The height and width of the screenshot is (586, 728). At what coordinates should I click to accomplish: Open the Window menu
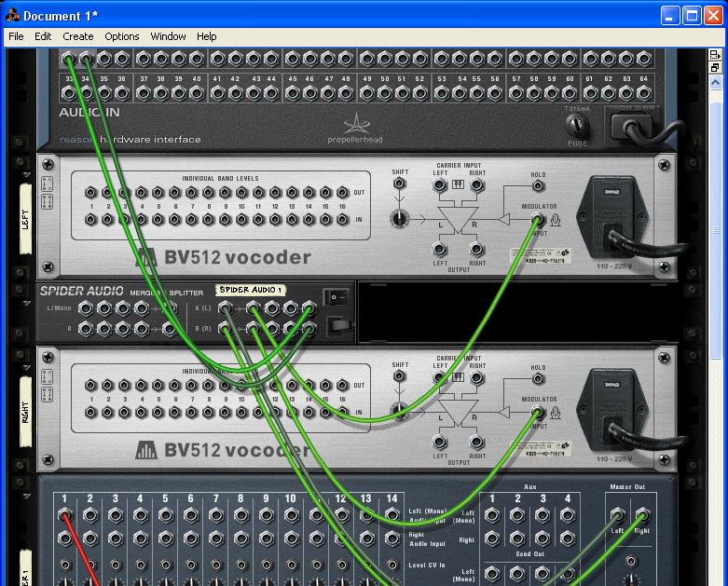coord(168,36)
